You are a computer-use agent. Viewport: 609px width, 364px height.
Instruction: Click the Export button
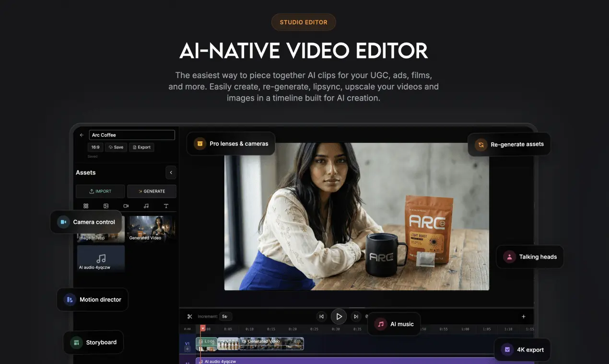[141, 147]
